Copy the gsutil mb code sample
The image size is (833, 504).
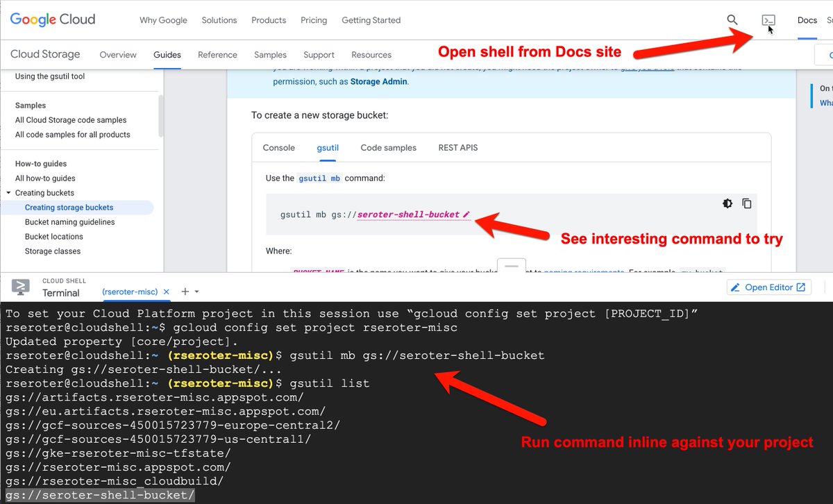[x=747, y=203]
